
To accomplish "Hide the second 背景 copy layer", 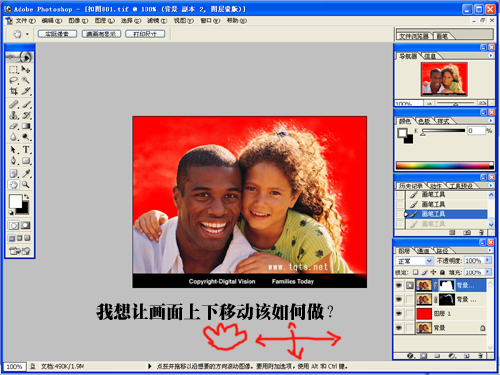I will (x=399, y=299).
